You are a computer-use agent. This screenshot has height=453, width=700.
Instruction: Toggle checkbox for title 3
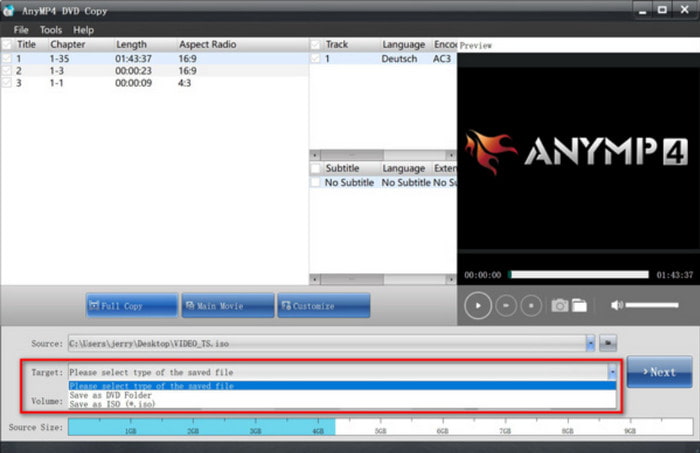[7, 83]
